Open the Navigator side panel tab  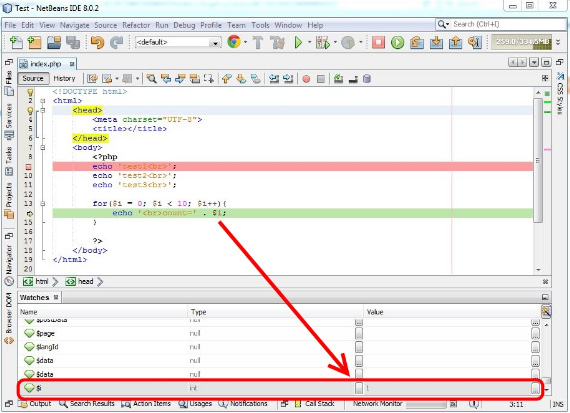tap(9, 265)
